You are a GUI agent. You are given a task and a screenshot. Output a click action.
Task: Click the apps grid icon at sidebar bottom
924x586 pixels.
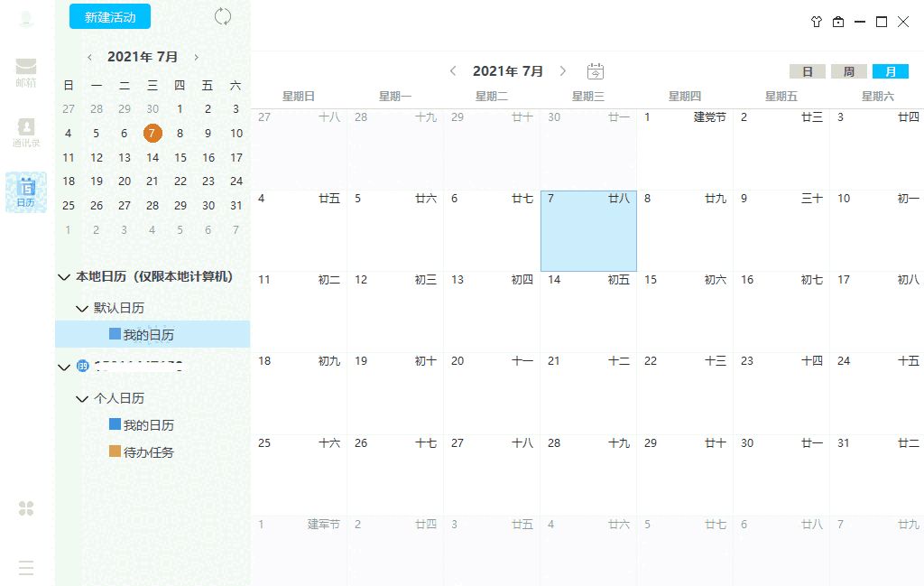[25, 508]
